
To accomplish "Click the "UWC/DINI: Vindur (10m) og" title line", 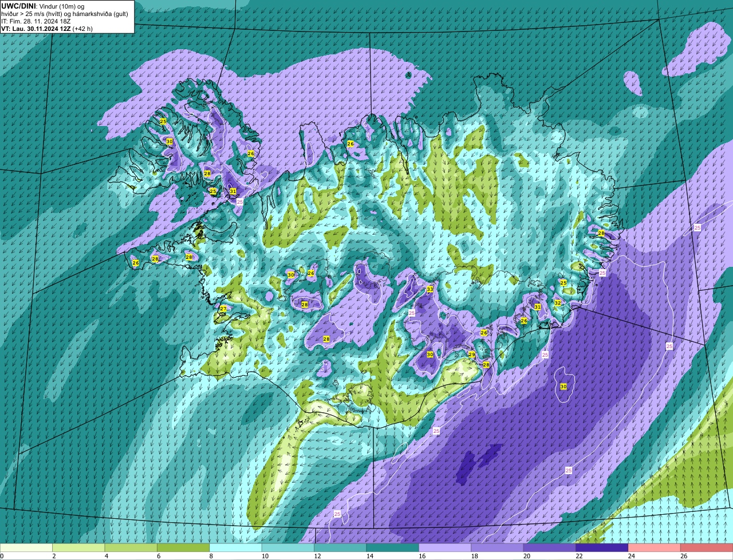I will (43, 6).
